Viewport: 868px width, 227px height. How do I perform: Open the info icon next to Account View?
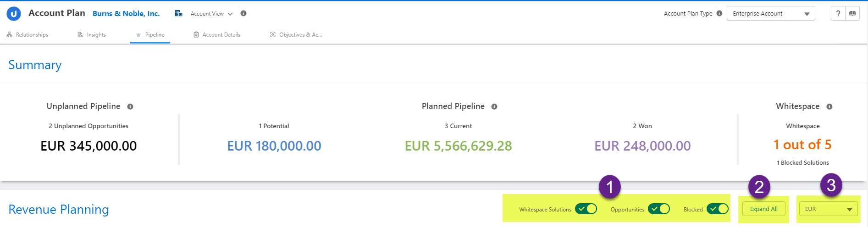point(243,13)
